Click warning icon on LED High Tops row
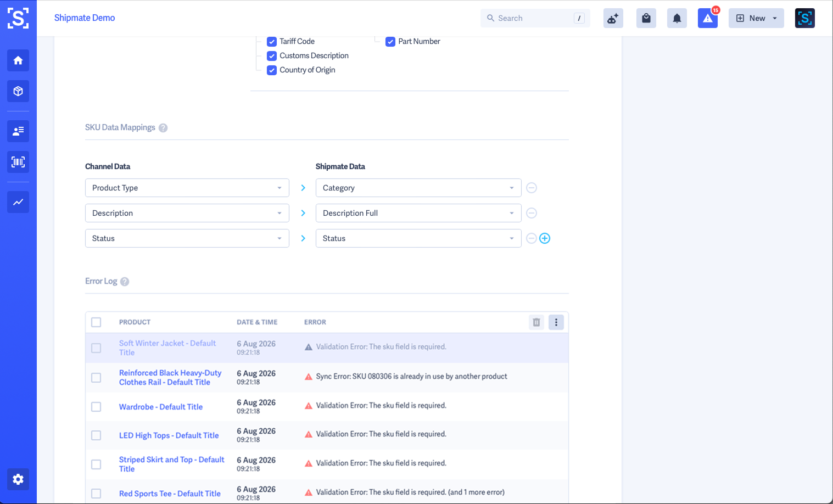 (309, 434)
